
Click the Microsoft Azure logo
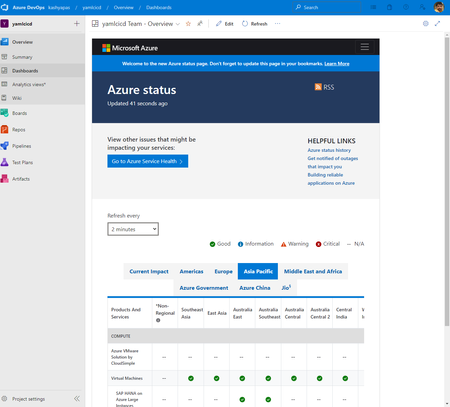coord(130,48)
